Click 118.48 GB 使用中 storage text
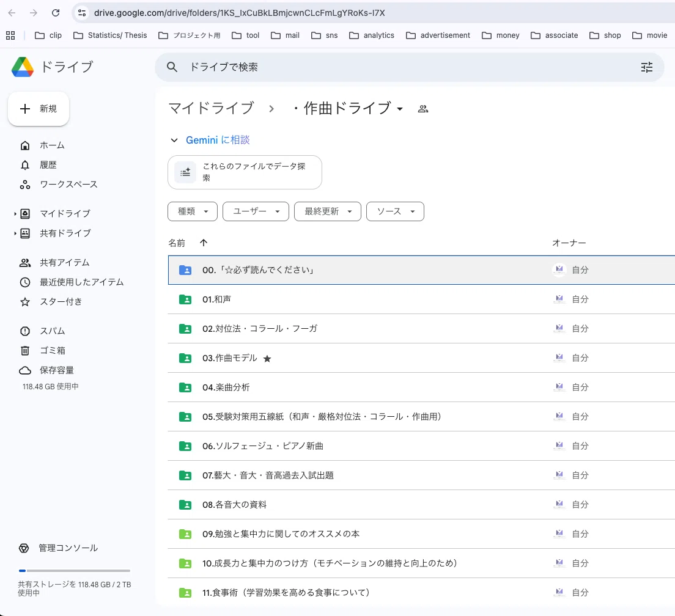This screenshot has width=675, height=616. pyautogui.click(x=50, y=387)
